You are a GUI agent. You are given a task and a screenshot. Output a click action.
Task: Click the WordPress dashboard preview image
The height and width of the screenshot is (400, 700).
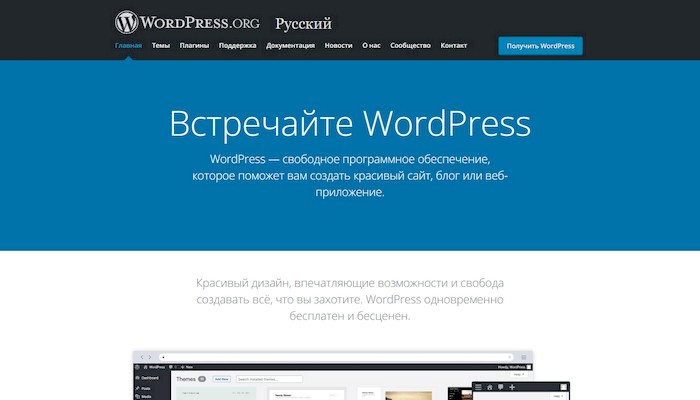(351, 375)
